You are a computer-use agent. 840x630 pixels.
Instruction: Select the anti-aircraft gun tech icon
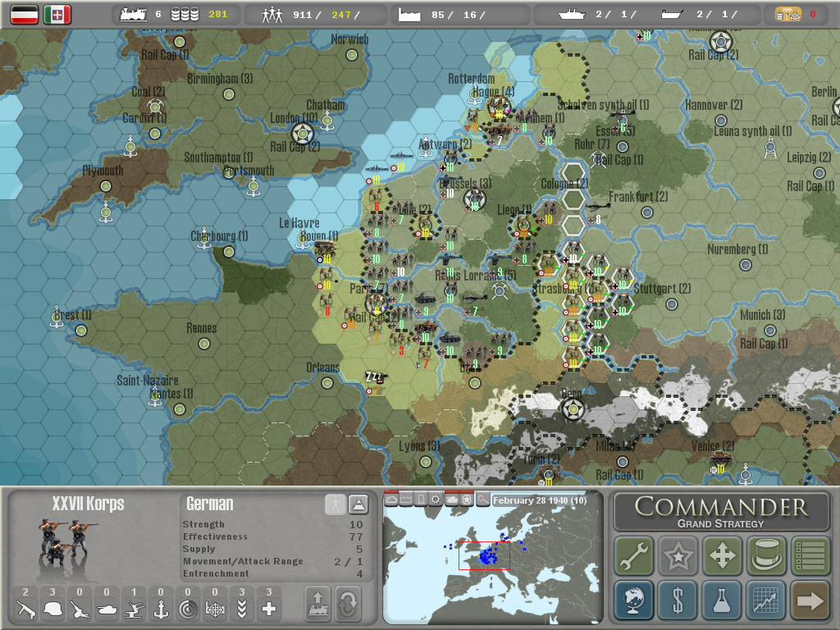[134, 609]
